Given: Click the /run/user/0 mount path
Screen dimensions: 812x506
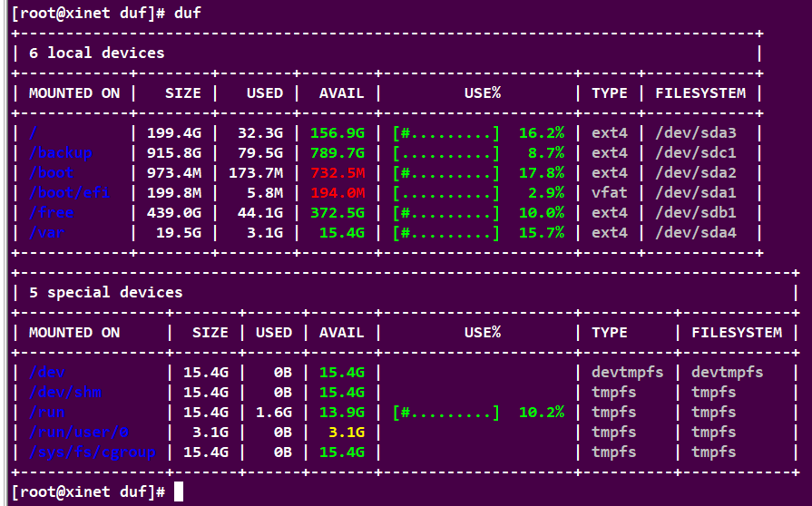Looking at the screenshot, I should (x=79, y=432).
